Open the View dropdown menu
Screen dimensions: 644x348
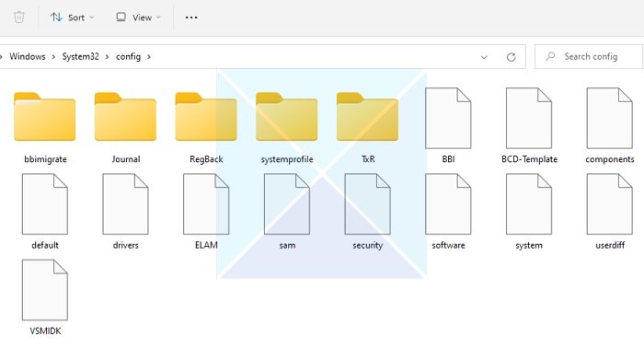(x=138, y=17)
